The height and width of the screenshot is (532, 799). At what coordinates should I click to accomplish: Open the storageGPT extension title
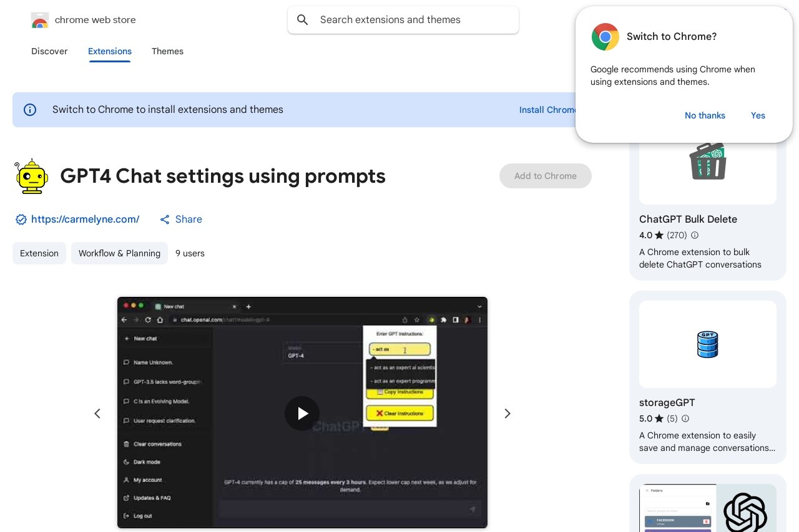click(667, 403)
